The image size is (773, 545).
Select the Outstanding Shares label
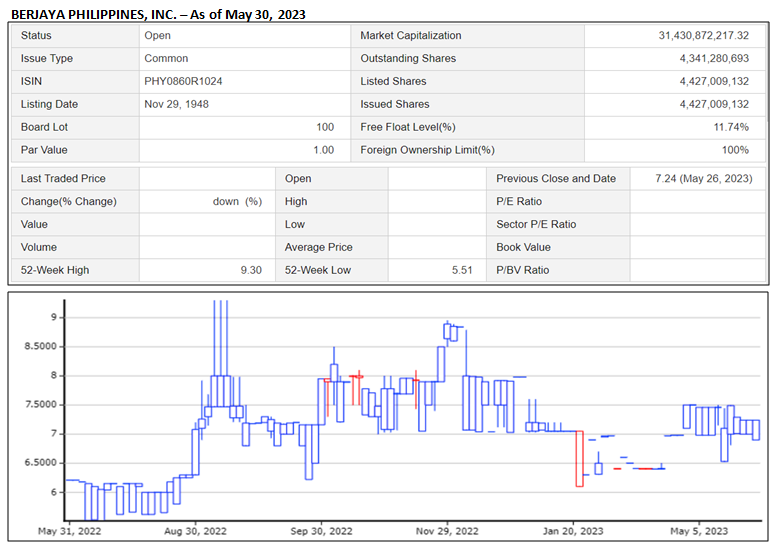pyautogui.click(x=408, y=58)
